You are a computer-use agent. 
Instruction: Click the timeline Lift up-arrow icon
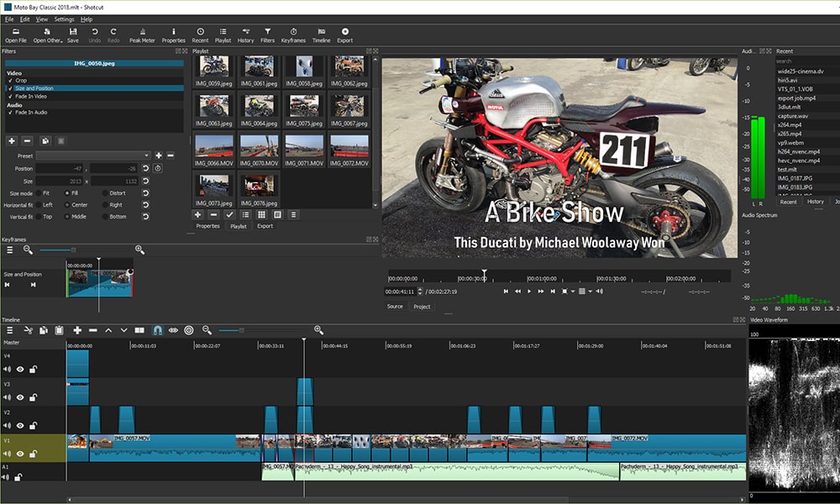coord(108,330)
